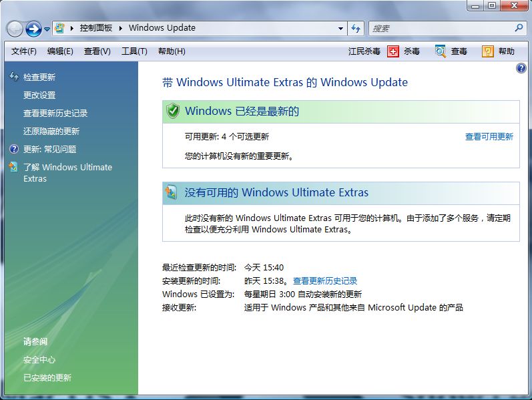The height and width of the screenshot is (400, 532).
Task: Click the magnifier search icon
Action: tap(519, 28)
